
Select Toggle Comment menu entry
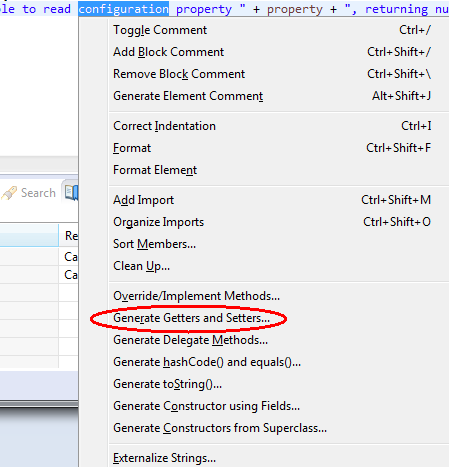264,30
